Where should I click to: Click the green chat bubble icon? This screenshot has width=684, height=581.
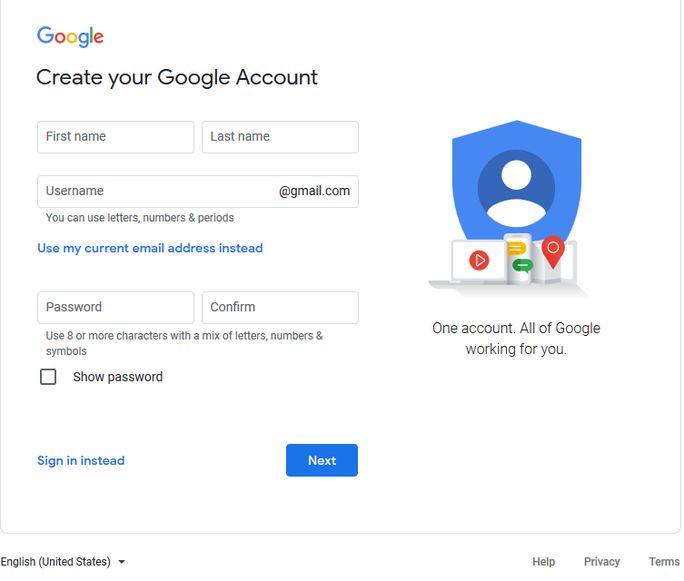pyautogui.click(x=522, y=265)
